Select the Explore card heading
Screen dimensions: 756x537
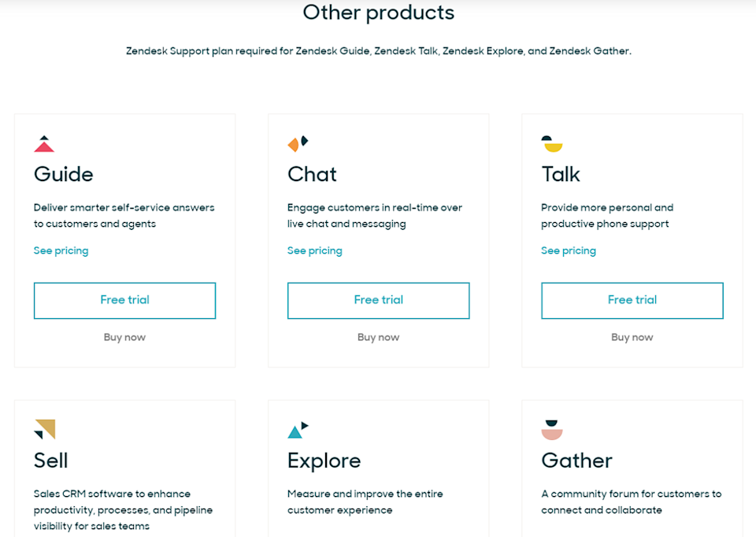[324, 461]
